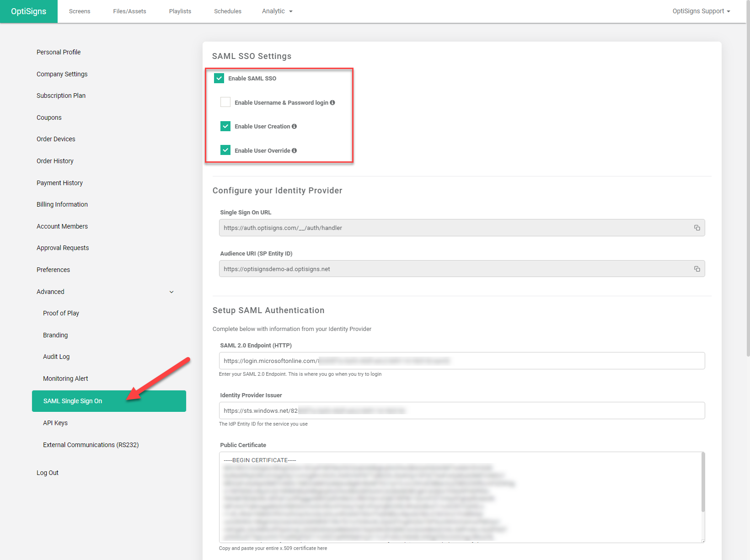Open Order Devices page
The width and height of the screenshot is (750, 560).
pyautogui.click(x=56, y=139)
